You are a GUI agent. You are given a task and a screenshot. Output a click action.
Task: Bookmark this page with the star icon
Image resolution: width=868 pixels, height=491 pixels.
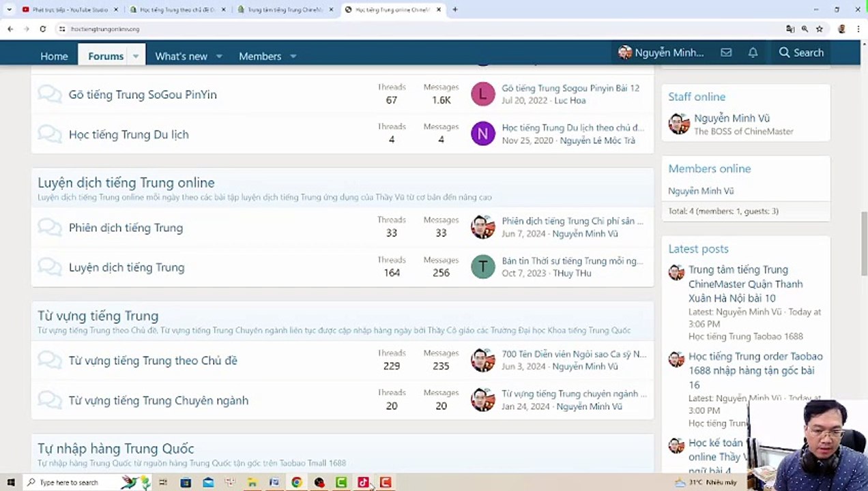[820, 29]
